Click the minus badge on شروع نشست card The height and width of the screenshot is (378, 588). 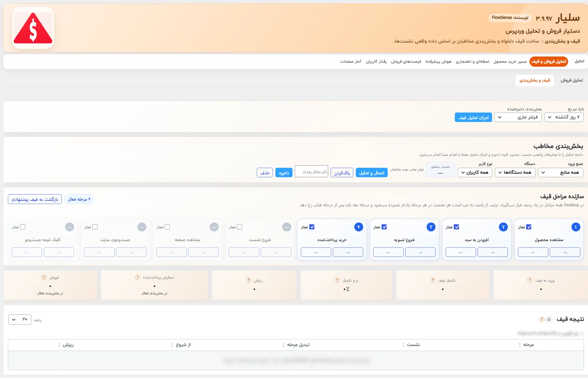pyautogui.click(x=286, y=227)
